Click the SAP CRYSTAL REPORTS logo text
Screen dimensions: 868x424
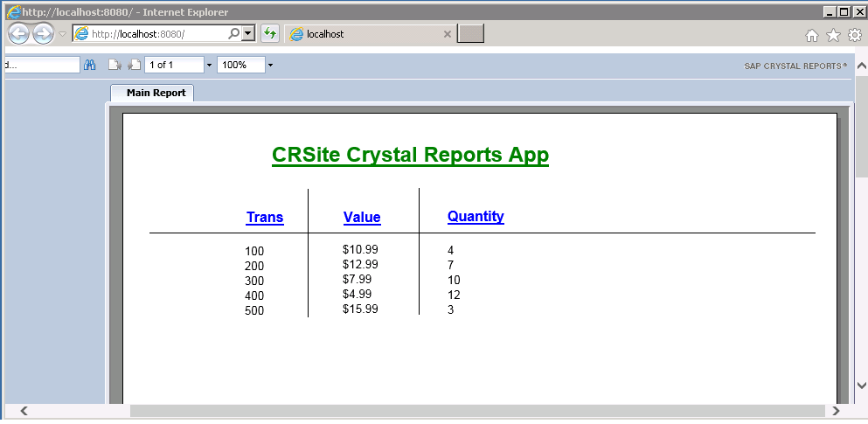(795, 66)
